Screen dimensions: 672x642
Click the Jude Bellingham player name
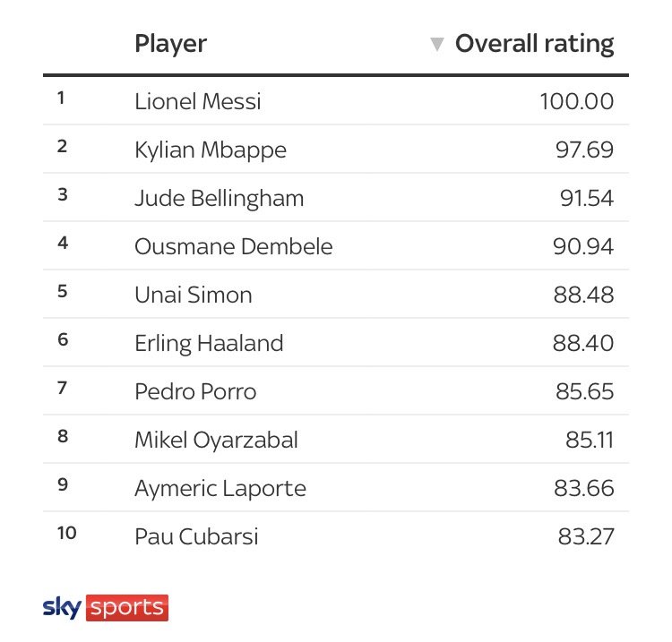coord(219,198)
